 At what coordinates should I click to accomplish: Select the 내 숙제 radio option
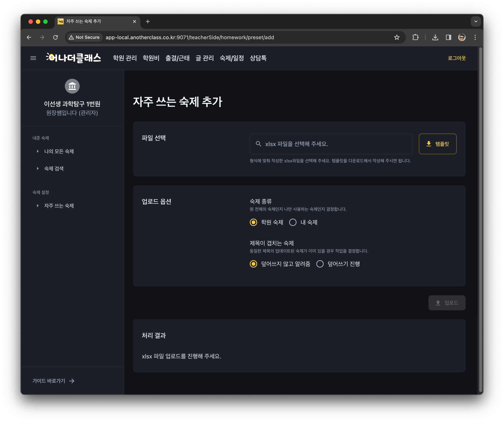coord(293,222)
